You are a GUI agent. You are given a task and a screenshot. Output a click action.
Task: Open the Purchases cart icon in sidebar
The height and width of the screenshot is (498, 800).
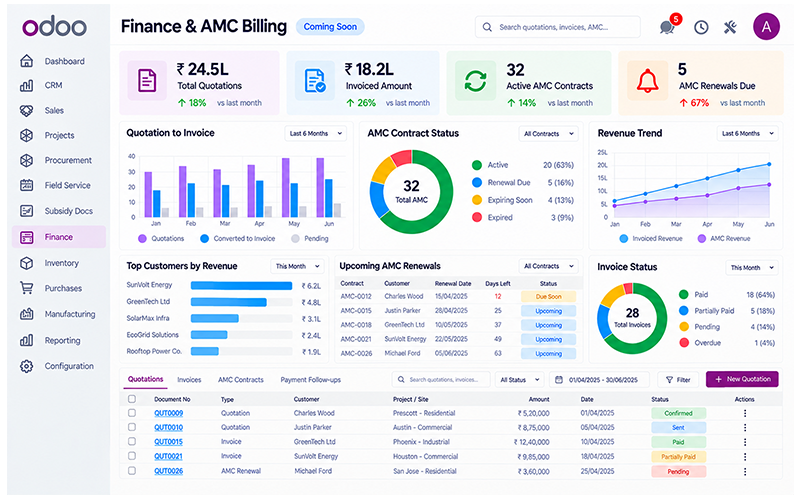27,288
